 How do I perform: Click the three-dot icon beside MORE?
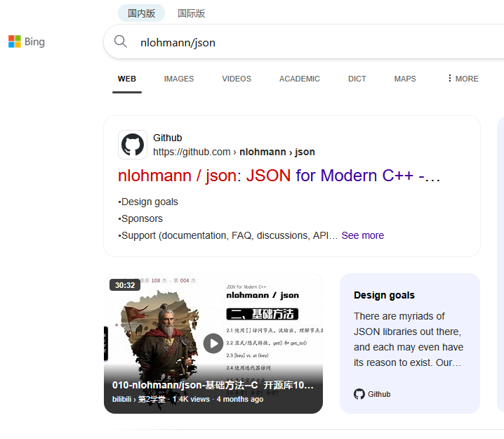pyautogui.click(x=449, y=79)
